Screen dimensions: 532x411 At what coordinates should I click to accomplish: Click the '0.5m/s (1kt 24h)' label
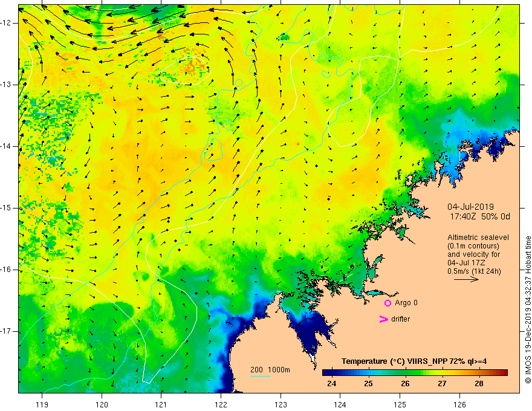474,271
